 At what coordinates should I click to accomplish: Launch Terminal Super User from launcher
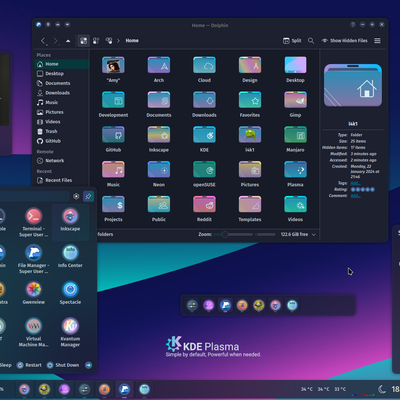pyautogui.click(x=33, y=223)
